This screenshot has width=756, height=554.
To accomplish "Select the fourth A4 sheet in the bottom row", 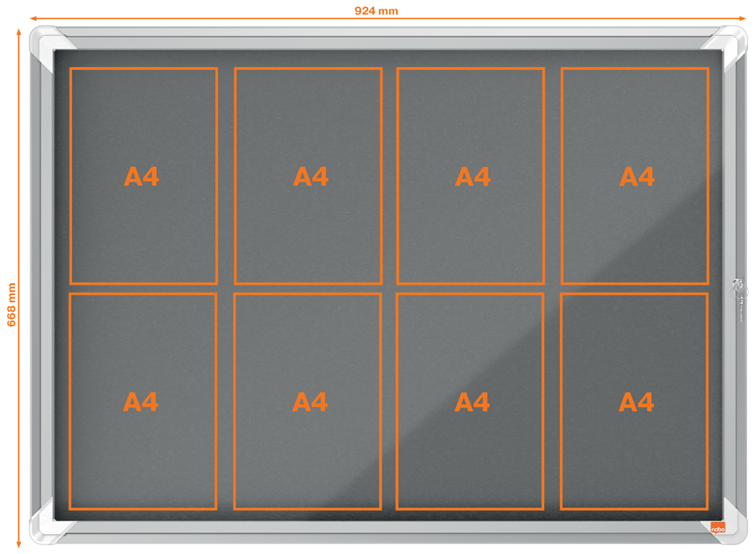I will [x=634, y=401].
